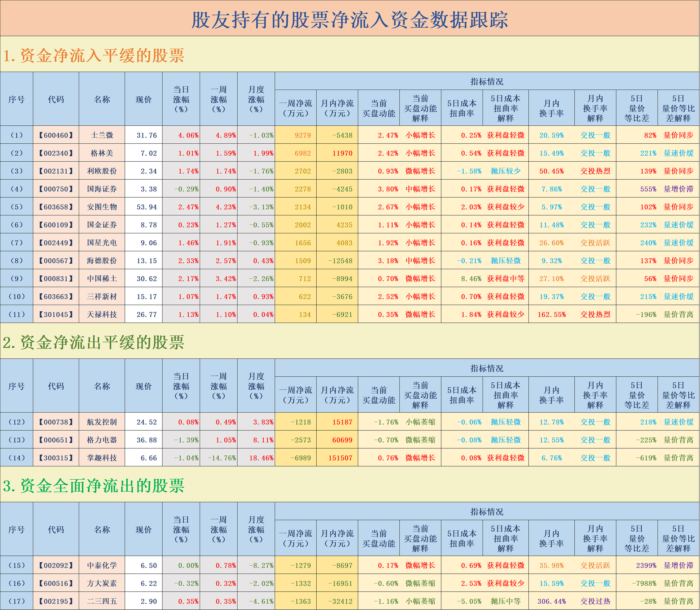The width and height of the screenshot is (700, 610).
Task: Click the main title 股友持有的股票净流入资金数据跟踪
Action: (350, 20)
